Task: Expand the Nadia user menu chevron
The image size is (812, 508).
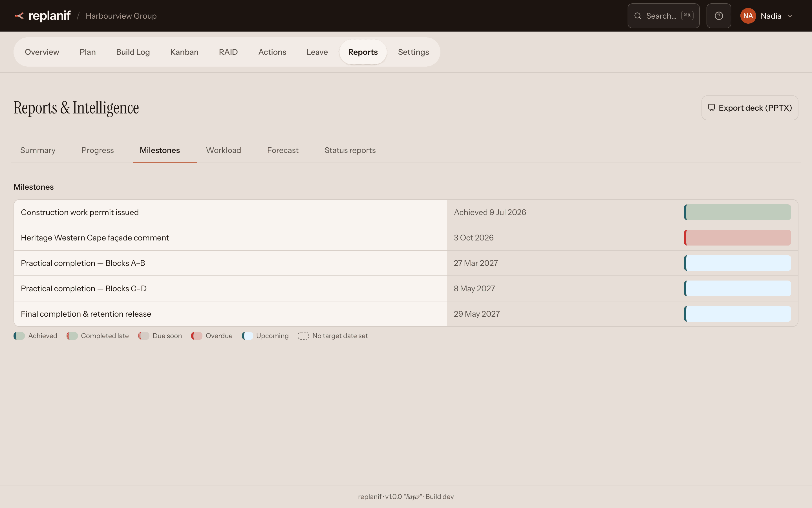Action: point(790,16)
